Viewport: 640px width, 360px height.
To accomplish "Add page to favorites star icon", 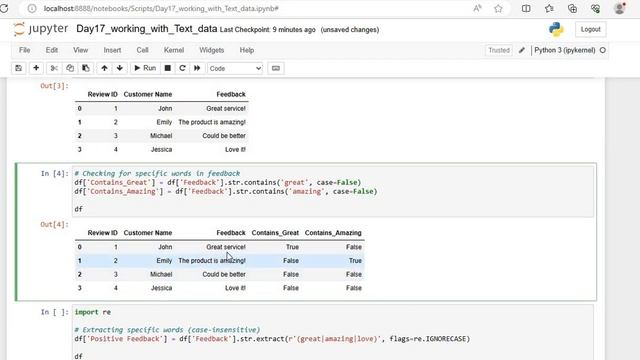I will (498, 9).
